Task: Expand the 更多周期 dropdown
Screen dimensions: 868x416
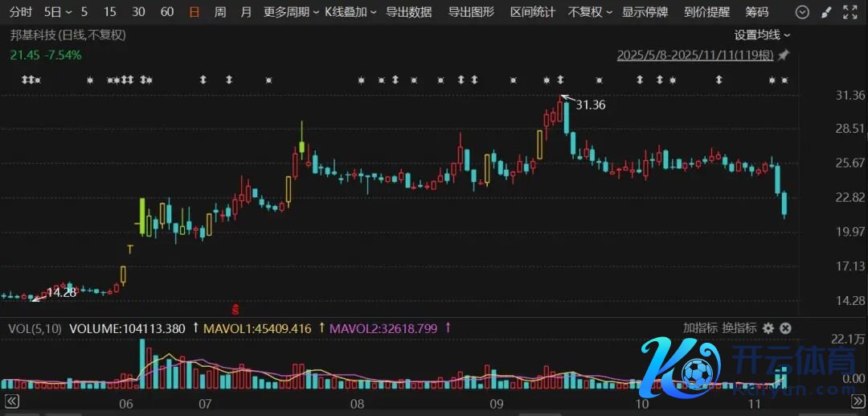Action: click(x=290, y=12)
